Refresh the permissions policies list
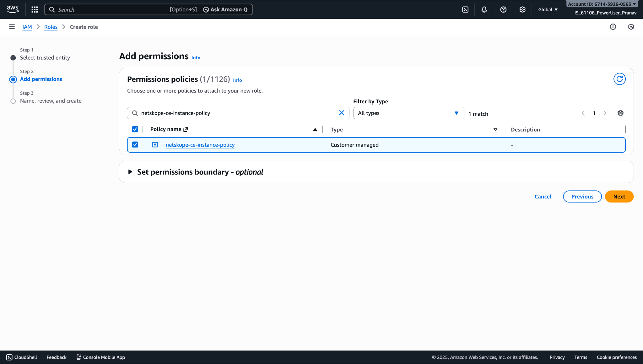The width and height of the screenshot is (643, 364). click(x=619, y=79)
